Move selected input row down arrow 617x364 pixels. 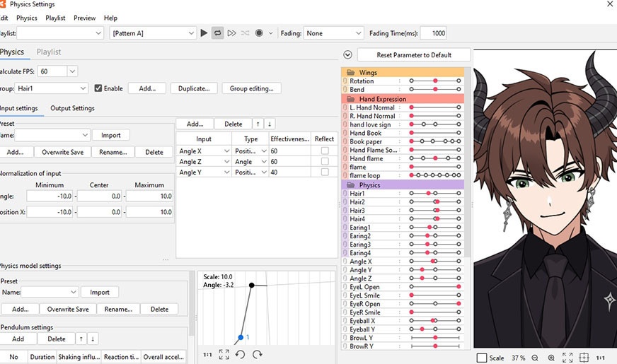pos(270,124)
